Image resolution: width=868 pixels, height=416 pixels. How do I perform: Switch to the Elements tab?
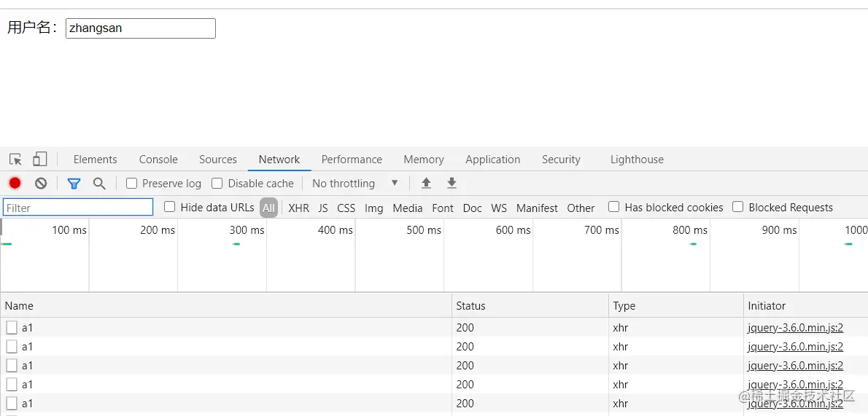tap(96, 160)
